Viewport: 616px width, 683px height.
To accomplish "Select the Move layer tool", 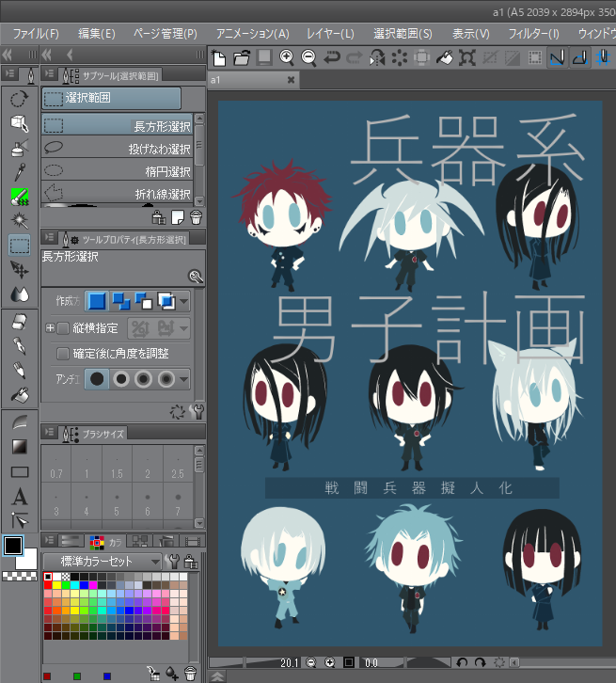I will [19, 270].
